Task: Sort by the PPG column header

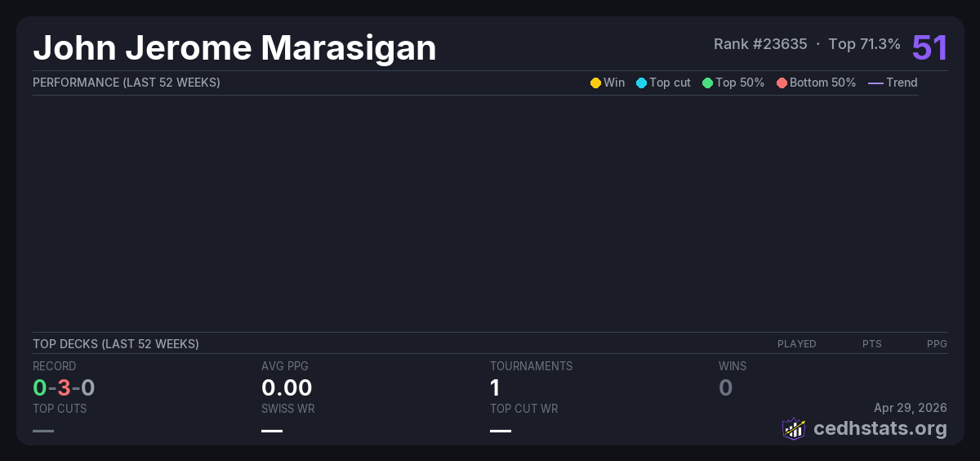Action: [937, 344]
